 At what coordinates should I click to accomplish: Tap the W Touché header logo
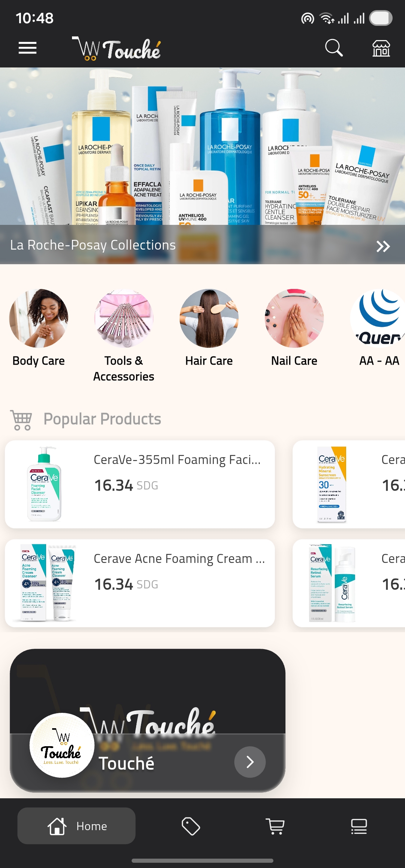click(116, 49)
